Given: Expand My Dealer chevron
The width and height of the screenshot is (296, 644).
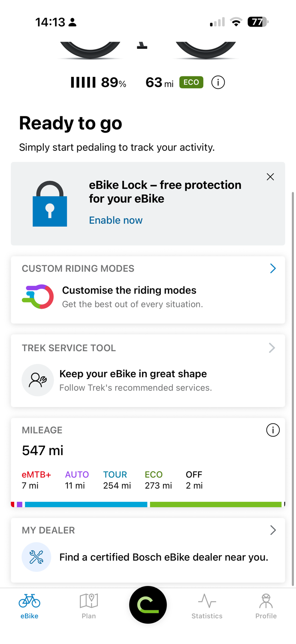Looking at the screenshot, I should pos(273,530).
